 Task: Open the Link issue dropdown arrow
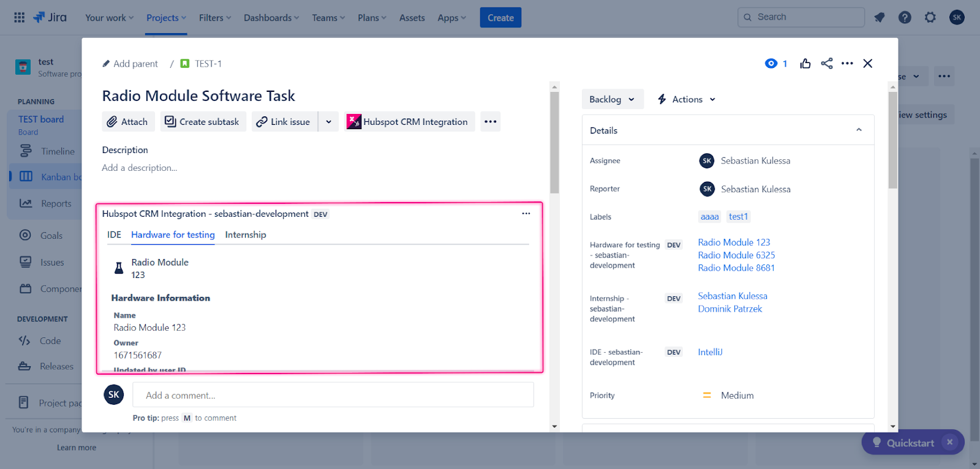pos(329,122)
